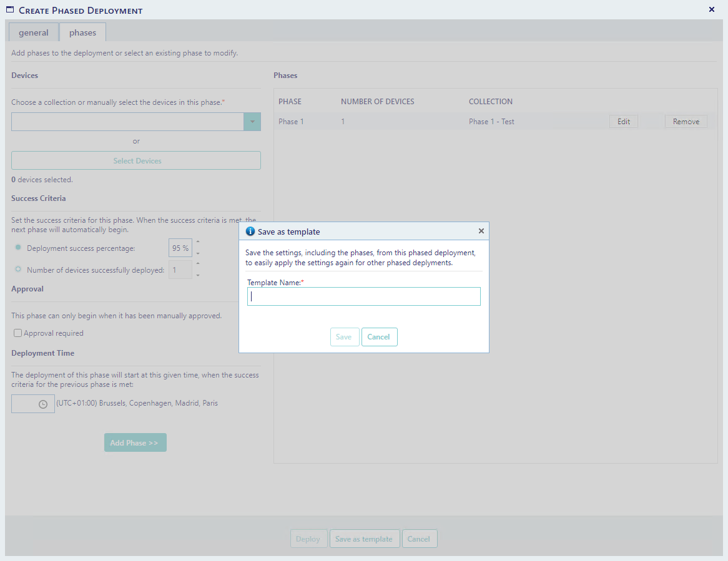The width and height of the screenshot is (728, 561).
Task: Click the Deployment Time heading
Action: (42, 353)
